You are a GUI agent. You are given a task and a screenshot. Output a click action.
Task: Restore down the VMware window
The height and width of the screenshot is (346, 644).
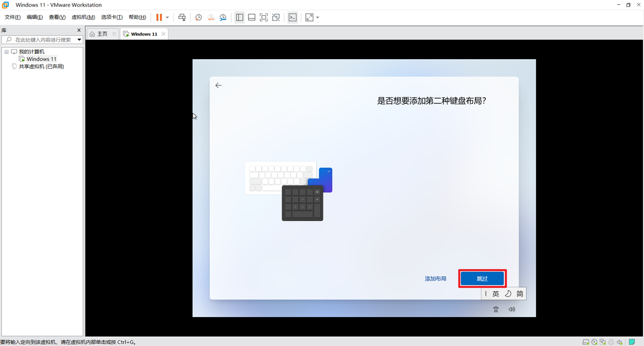[628, 5]
